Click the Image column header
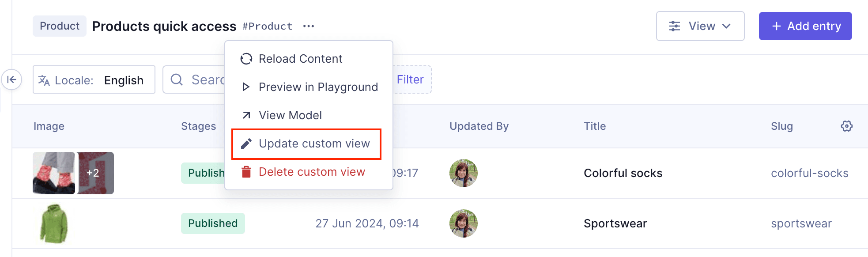 pos(49,126)
